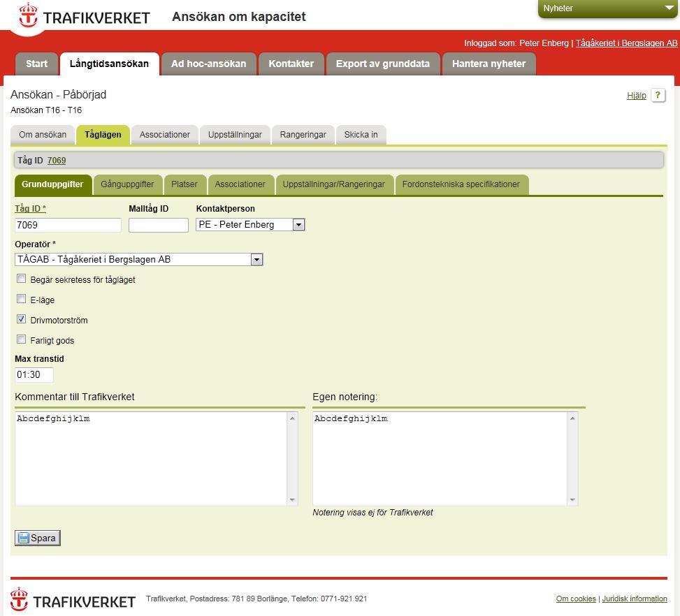Click the Trafikverket logo in footer
680x616 pixels.
pos(73,601)
